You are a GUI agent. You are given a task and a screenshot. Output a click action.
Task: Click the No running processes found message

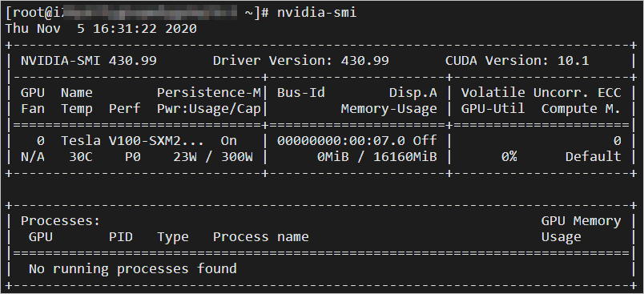133,269
